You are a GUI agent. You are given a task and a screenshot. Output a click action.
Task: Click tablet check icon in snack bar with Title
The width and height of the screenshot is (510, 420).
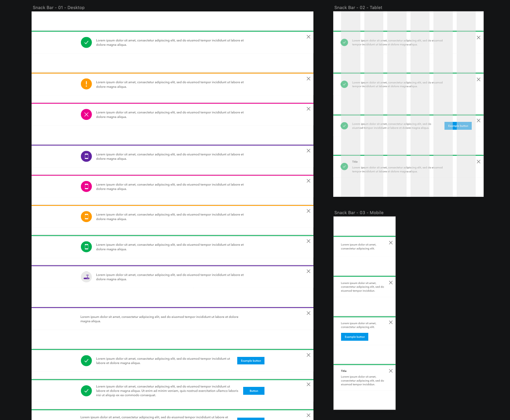pos(345,166)
